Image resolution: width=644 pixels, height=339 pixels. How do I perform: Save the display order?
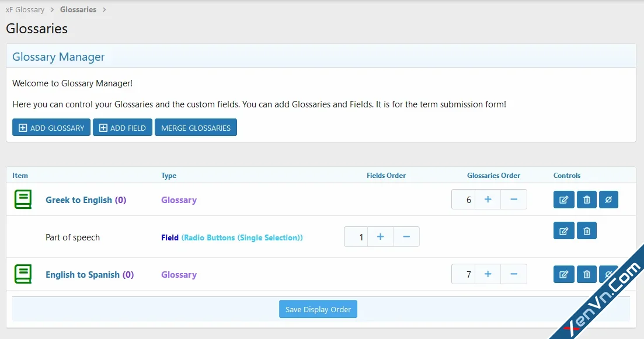318,309
